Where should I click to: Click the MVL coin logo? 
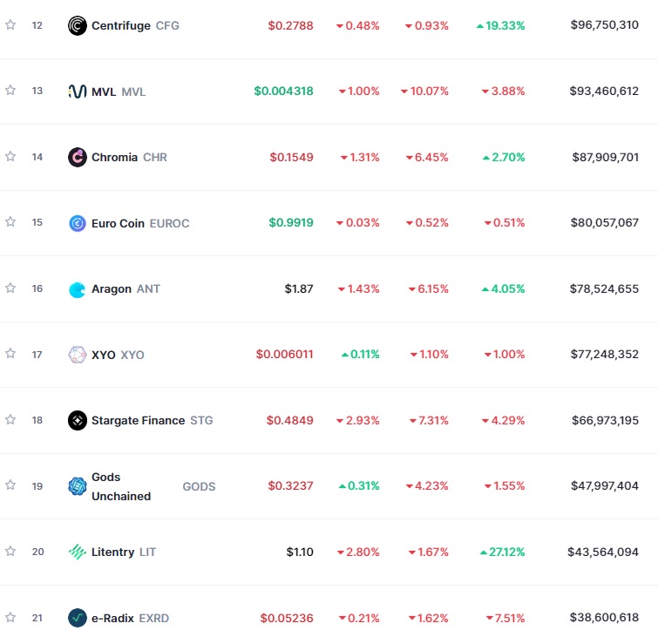point(78,91)
